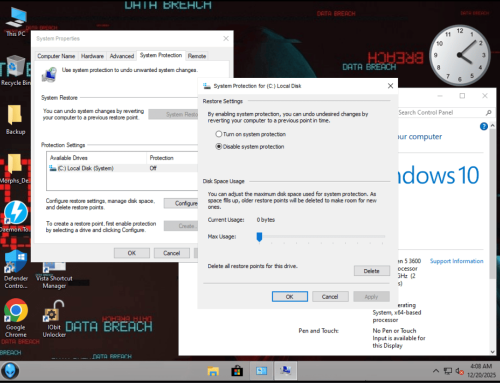Open the Morphs folder desktop icon
Viewport: 500px width, 383px height.
15,169
